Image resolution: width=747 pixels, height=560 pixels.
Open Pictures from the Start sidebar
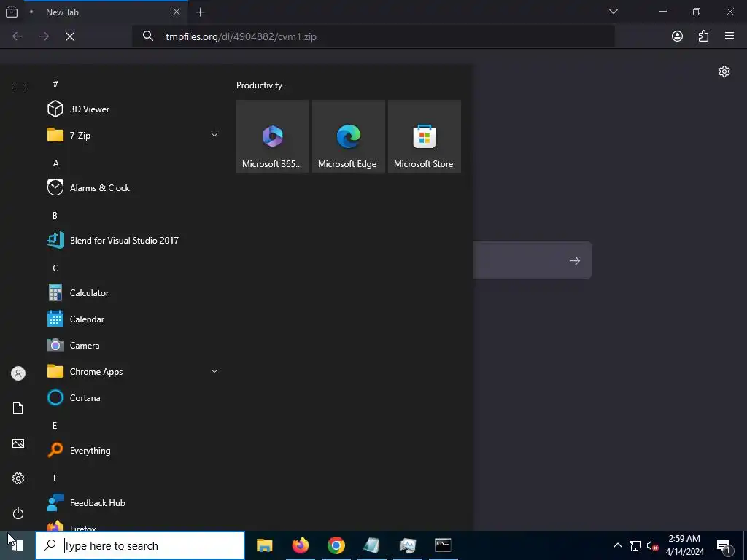18,443
